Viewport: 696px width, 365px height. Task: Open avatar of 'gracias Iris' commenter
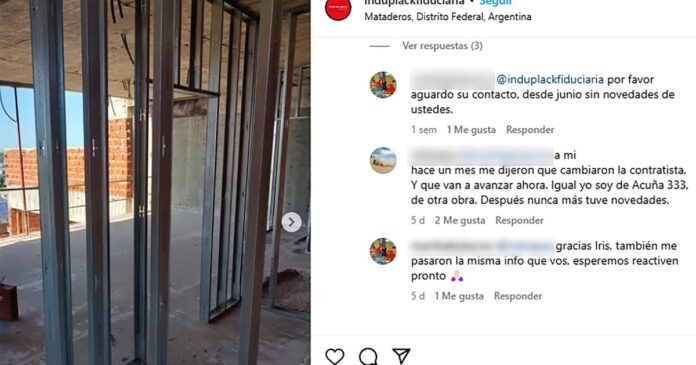383,251
